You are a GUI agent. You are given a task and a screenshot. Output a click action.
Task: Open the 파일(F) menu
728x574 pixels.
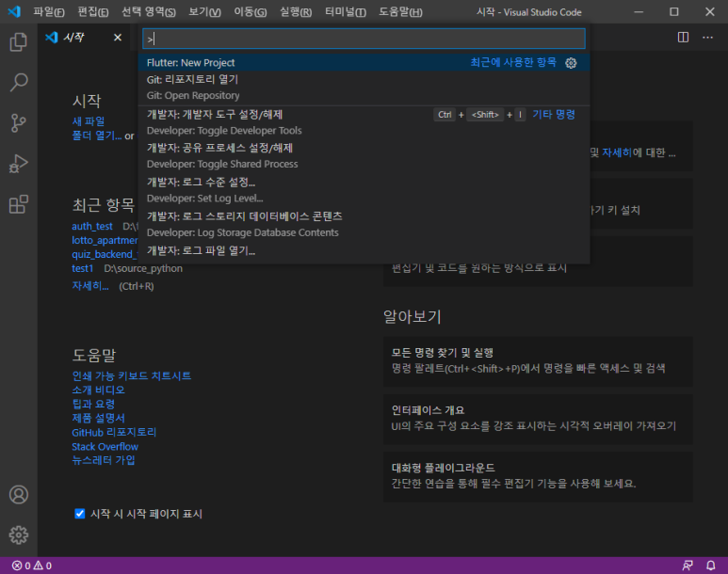click(49, 12)
